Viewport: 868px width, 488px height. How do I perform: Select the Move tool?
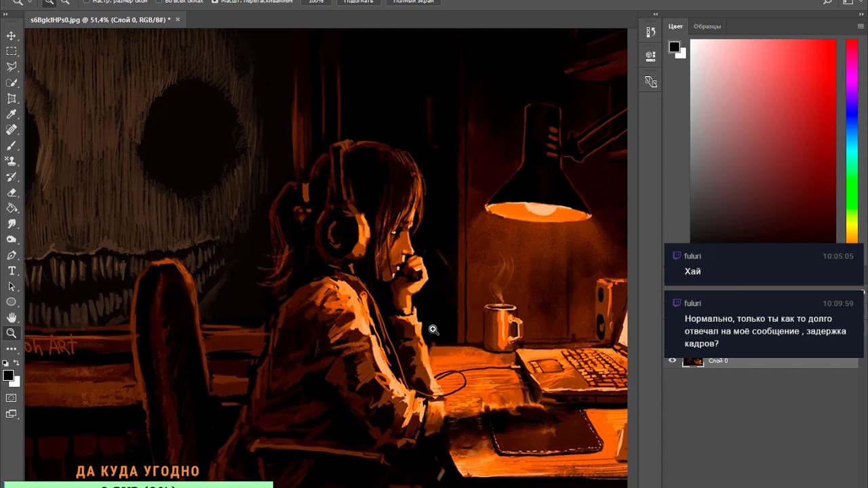(12, 35)
